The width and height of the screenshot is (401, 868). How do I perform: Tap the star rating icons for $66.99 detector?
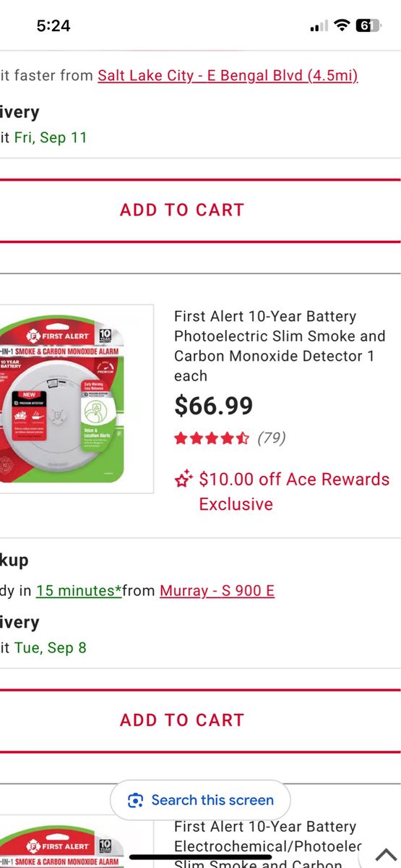click(212, 438)
